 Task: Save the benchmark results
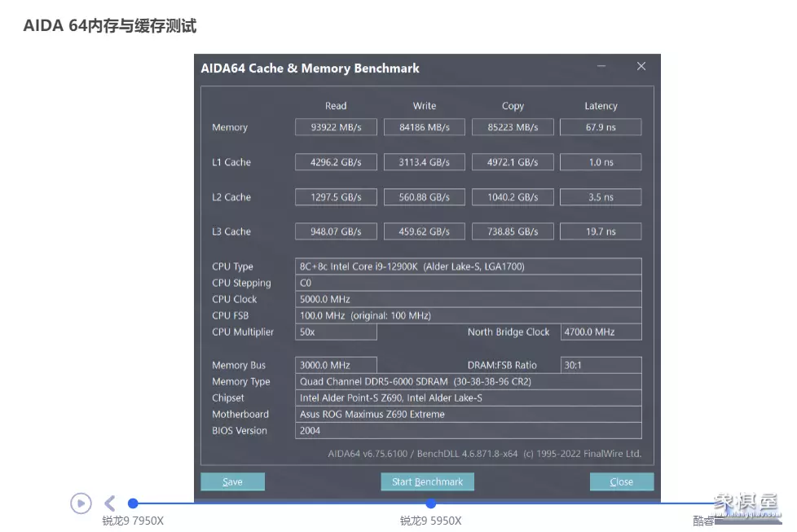[233, 481]
